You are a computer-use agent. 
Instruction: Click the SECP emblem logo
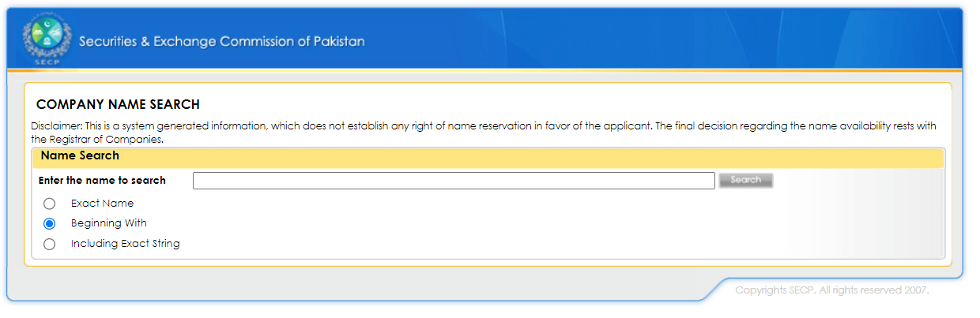point(47,38)
